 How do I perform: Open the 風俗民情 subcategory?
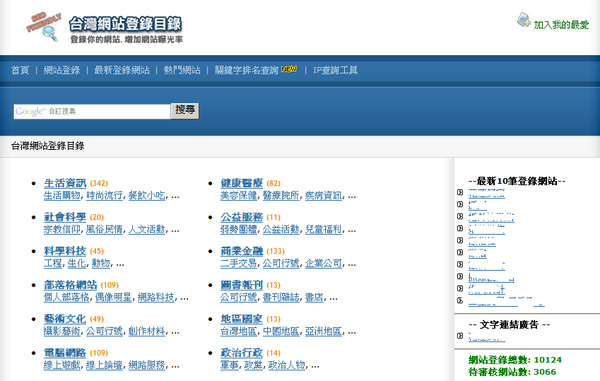tap(104, 230)
